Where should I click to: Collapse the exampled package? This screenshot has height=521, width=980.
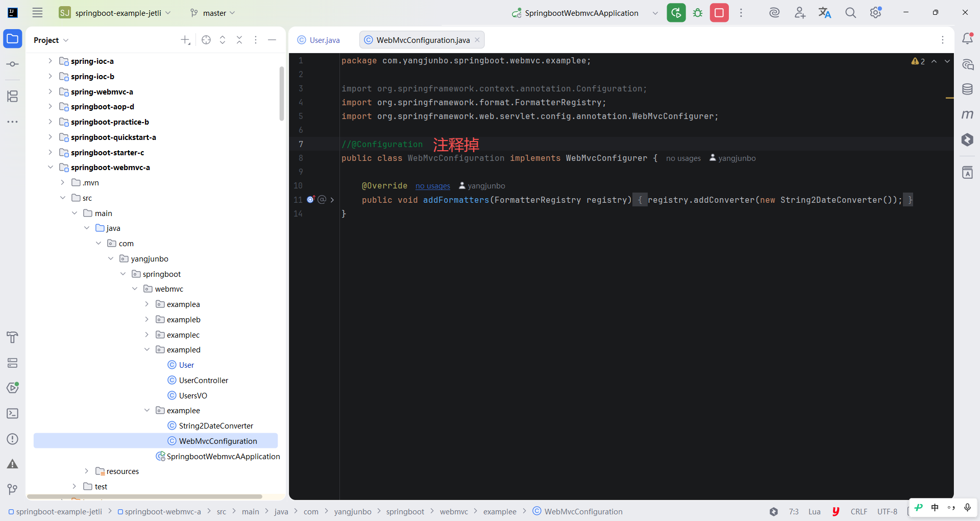147,349
